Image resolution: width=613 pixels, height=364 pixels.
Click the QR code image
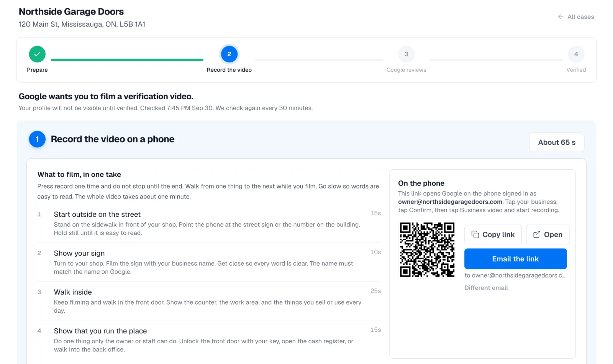pyautogui.click(x=427, y=249)
